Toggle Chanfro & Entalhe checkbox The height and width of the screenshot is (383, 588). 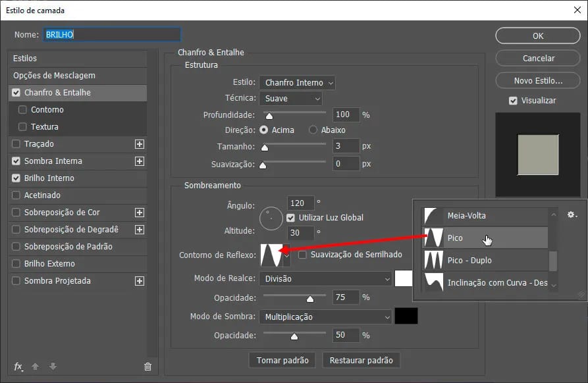click(16, 93)
